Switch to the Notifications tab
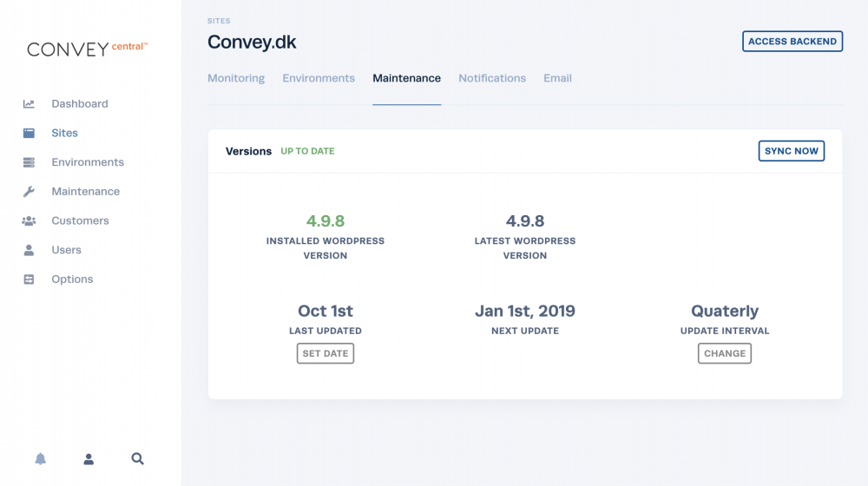The image size is (868, 486). (492, 78)
